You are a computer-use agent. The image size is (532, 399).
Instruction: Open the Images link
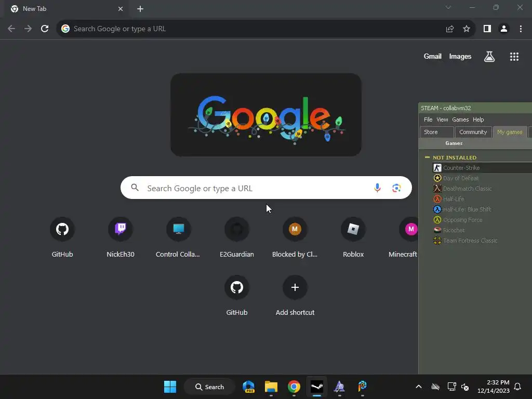460,56
